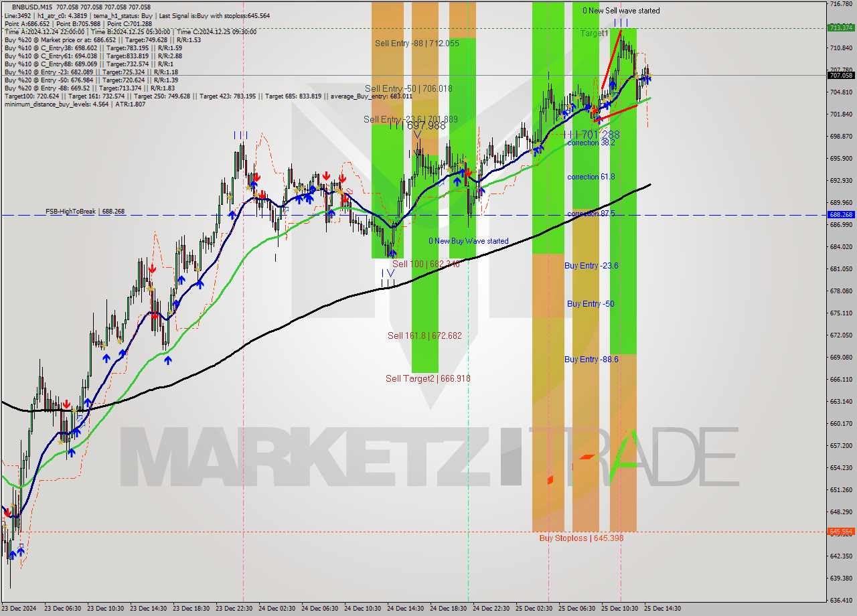Click the '23 Dec 10:30' time label

pyautogui.click(x=105, y=609)
